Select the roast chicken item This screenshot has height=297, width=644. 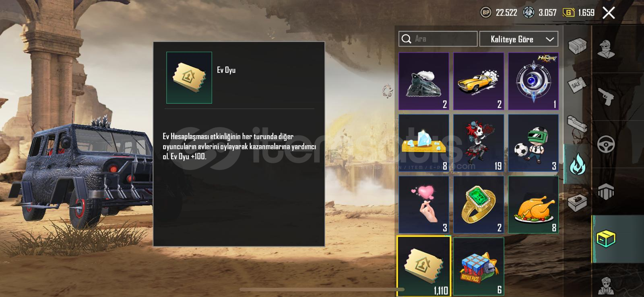[533, 205]
